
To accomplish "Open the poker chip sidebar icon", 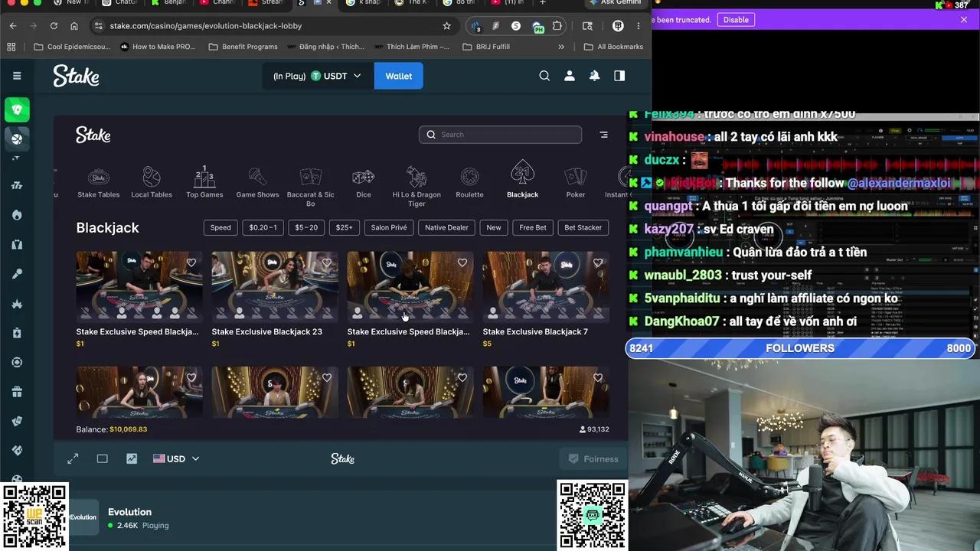I will coord(17,362).
